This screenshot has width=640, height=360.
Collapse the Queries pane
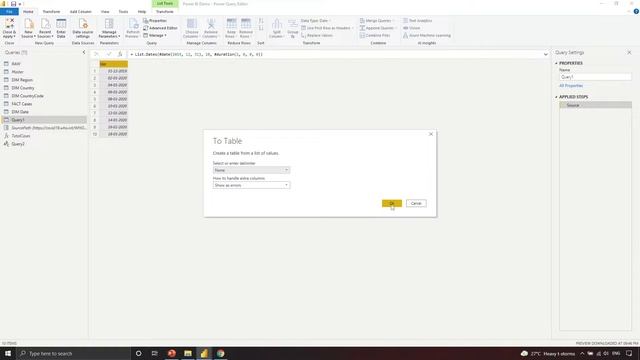pos(84,52)
